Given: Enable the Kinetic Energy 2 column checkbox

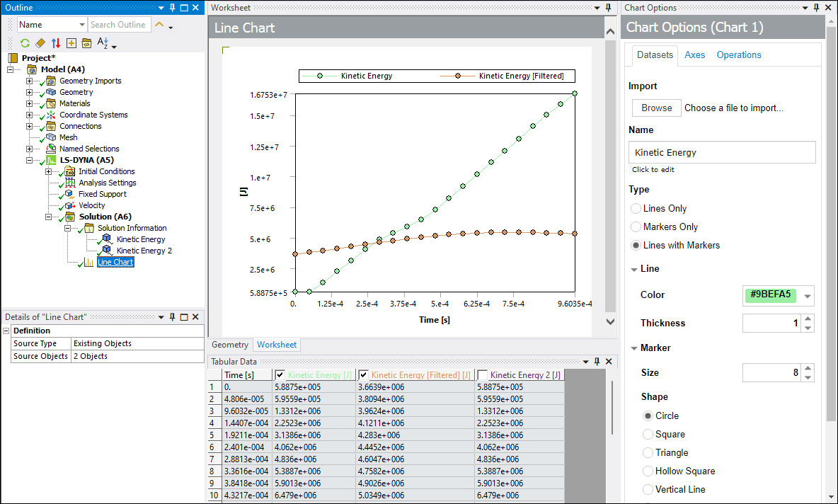Looking at the screenshot, I should 483,375.
